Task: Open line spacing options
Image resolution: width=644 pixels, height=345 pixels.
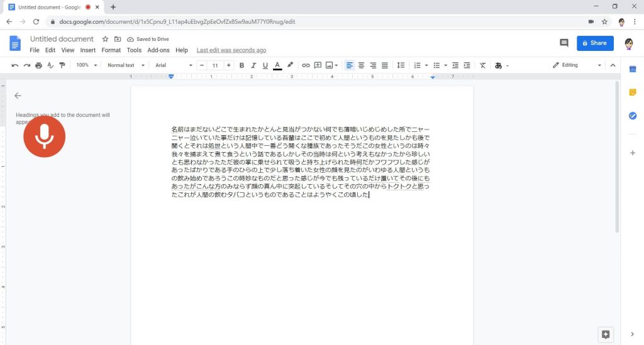Action: [x=401, y=65]
